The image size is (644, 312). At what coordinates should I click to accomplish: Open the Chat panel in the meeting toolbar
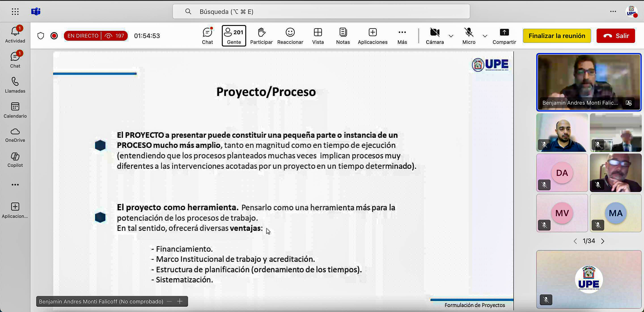pyautogui.click(x=207, y=36)
